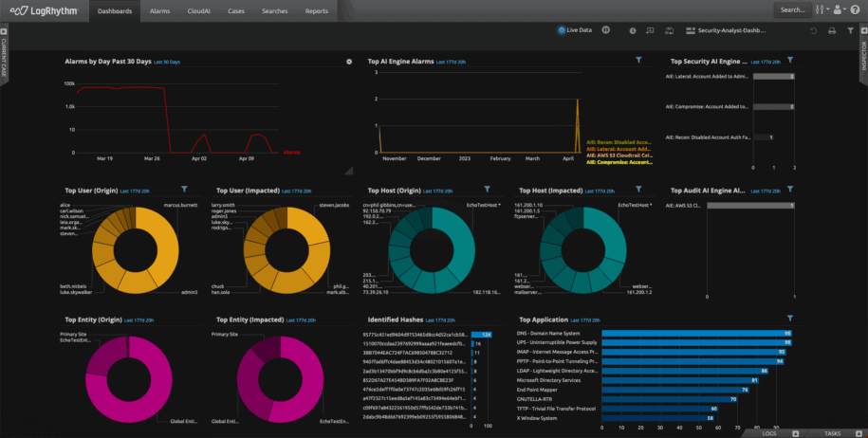
Task: Click the LogRhythm logo
Action: 44,10
